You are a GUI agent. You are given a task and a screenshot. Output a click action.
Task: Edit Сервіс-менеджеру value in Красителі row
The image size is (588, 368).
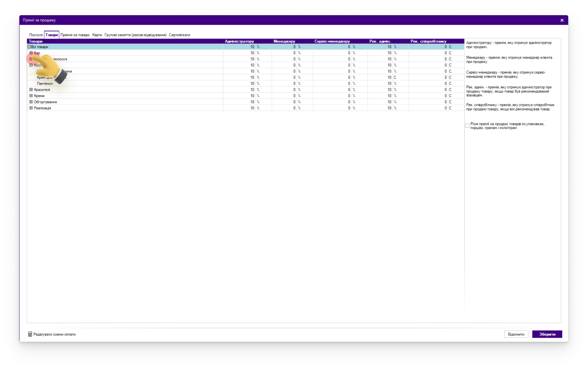click(332, 89)
